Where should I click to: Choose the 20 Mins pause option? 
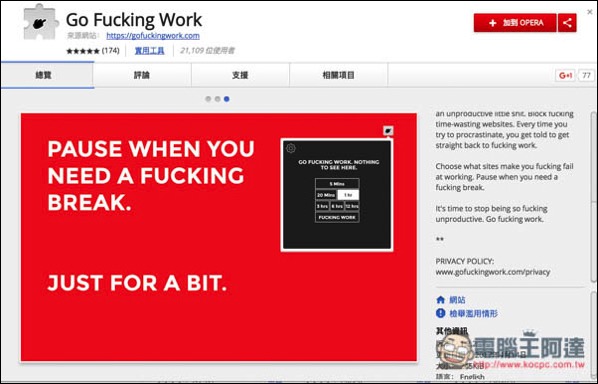click(326, 195)
